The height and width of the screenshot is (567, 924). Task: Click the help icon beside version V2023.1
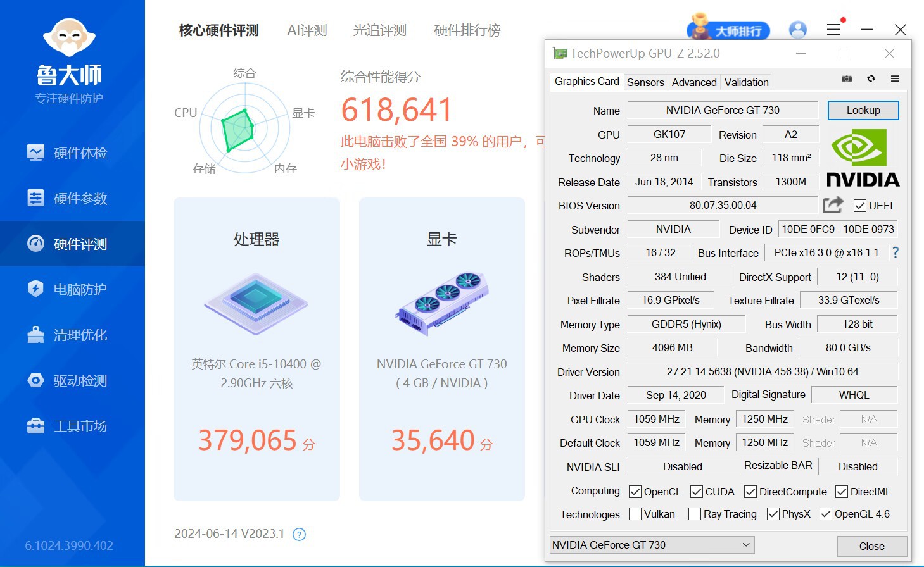[x=299, y=534]
